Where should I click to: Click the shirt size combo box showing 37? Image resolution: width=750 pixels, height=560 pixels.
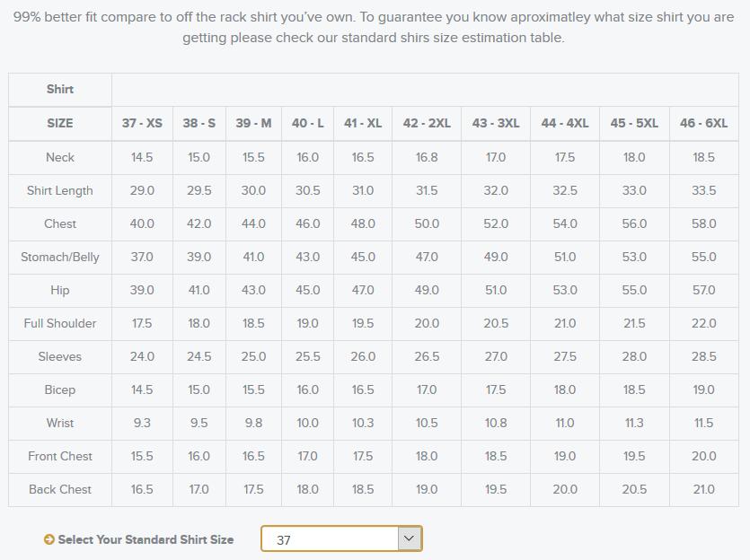click(341, 538)
